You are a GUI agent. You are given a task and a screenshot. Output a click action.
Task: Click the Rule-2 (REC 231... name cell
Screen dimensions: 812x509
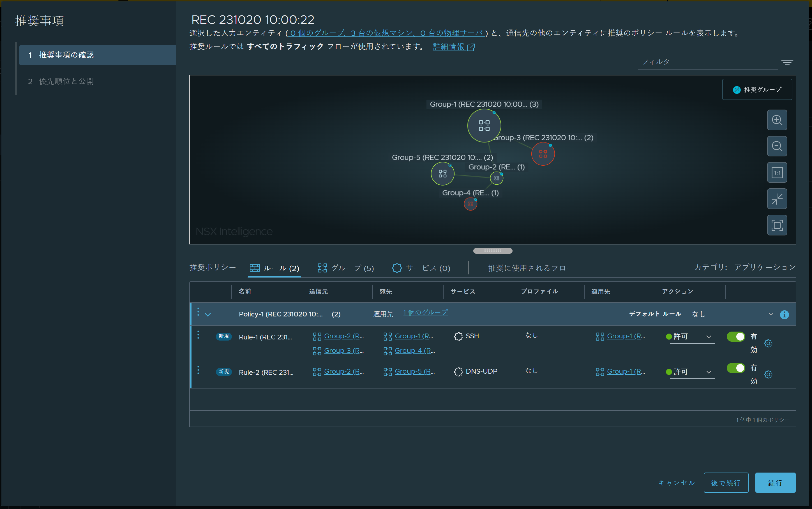[266, 372]
